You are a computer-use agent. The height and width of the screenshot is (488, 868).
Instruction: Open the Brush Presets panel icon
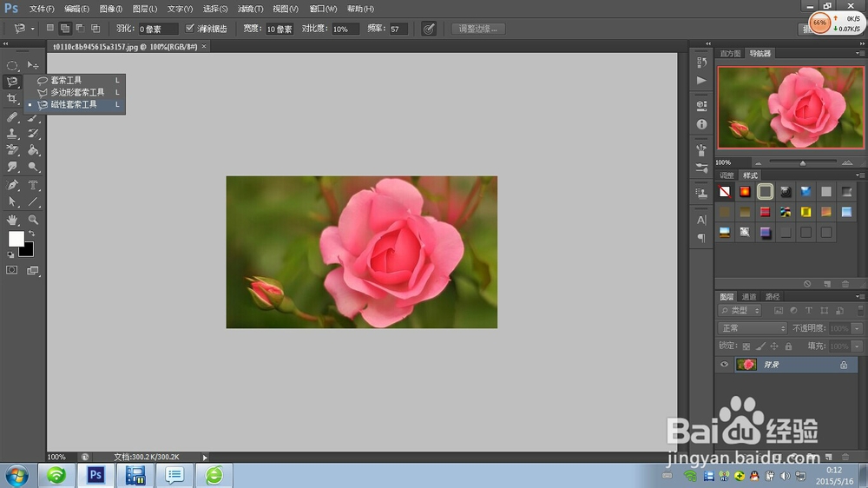point(701,168)
